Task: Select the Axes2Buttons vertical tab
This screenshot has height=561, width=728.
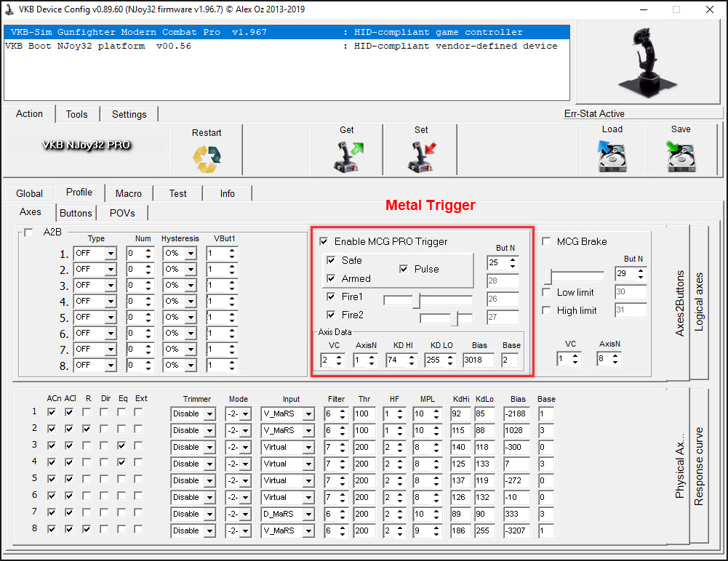Action: (x=679, y=302)
